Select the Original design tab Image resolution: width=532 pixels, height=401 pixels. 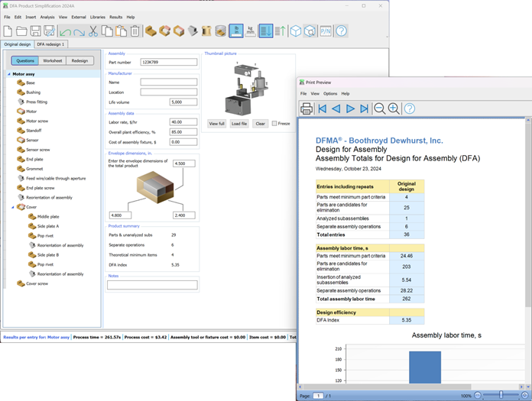(18, 44)
